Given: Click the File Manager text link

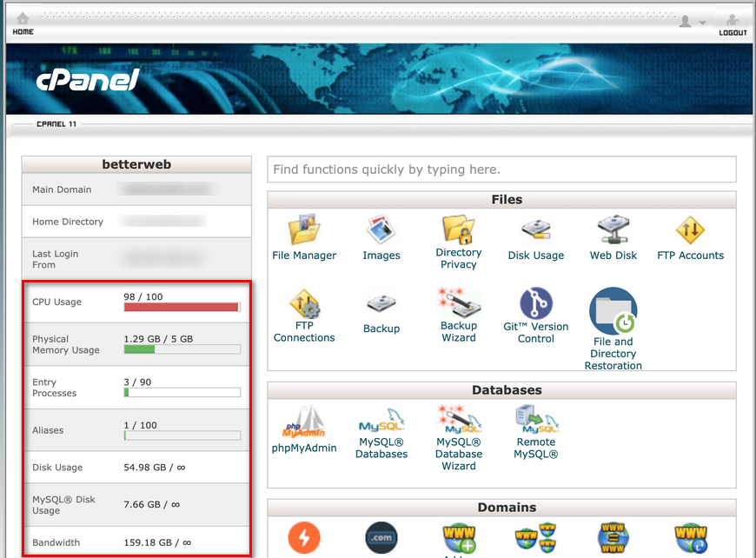Looking at the screenshot, I should (304, 256).
